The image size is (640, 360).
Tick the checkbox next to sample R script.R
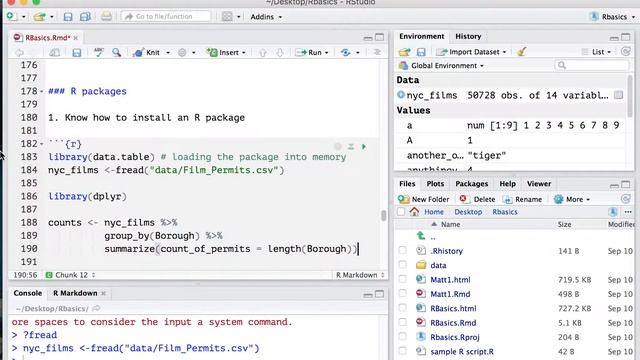pos(402,351)
